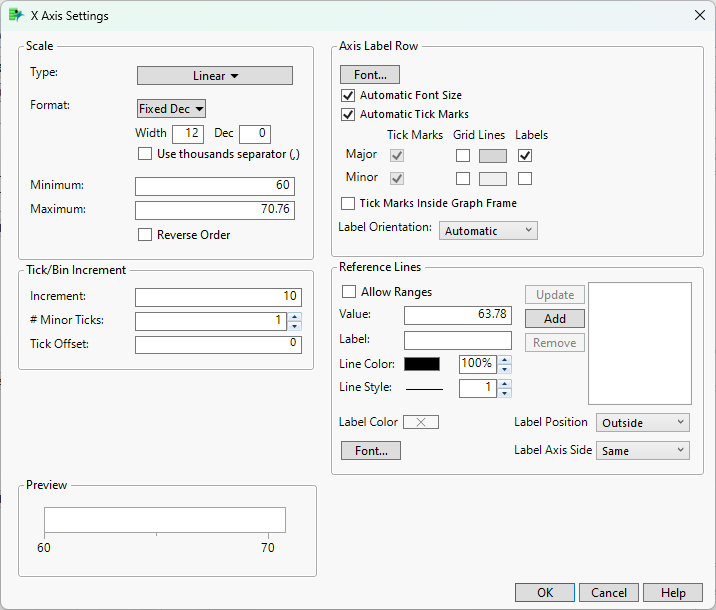Uncheck Automatic Font Size

tap(348, 96)
